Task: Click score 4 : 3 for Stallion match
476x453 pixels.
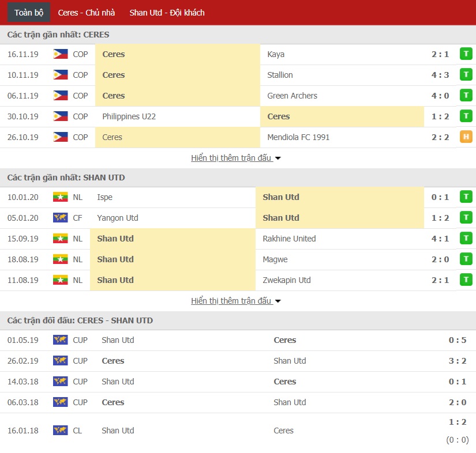Action: (440, 75)
